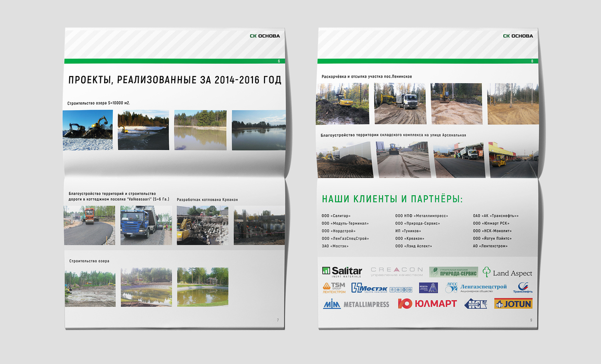Open the white truck with excavator photo

[400, 104]
